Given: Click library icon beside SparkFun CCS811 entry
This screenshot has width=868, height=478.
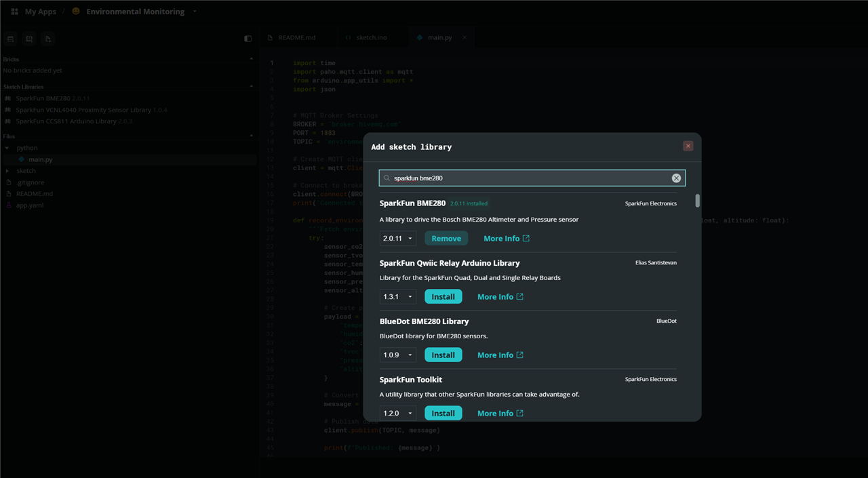Looking at the screenshot, I should click(x=7, y=121).
